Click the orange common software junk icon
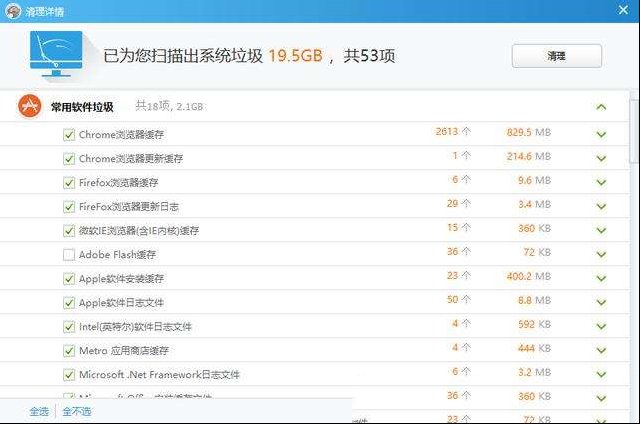Screen dimensions: 640x424 tap(29, 106)
